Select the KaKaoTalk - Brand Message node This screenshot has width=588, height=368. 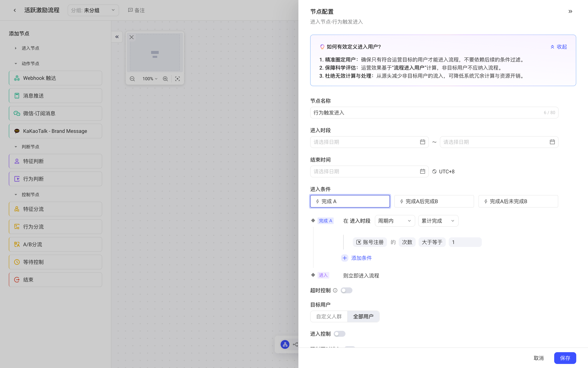55,131
